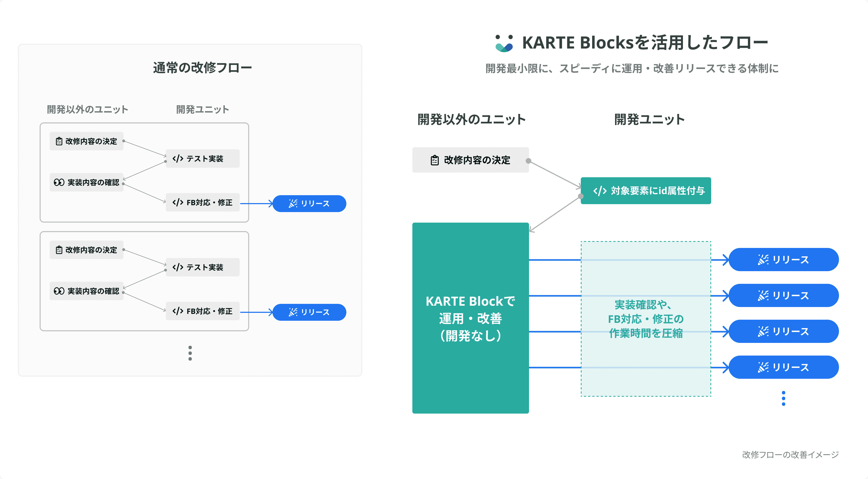
Task: Click the 改修フローの改善イメージ caption
Action: tap(790, 455)
